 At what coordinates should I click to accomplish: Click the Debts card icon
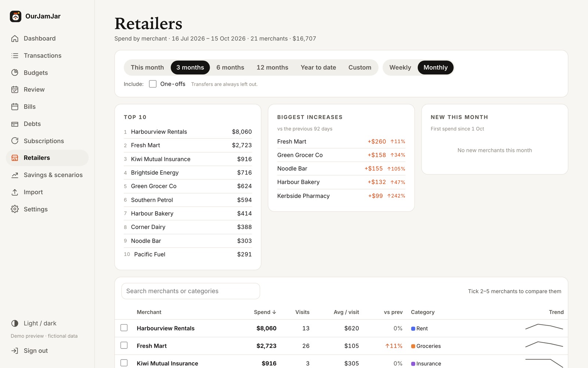[x=15, y=124]
